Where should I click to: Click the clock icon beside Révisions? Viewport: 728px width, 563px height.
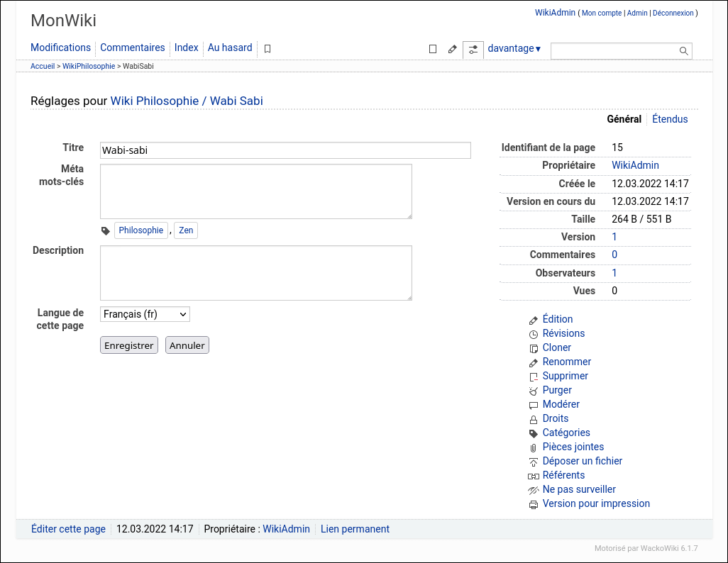pyautogui.click(x=534, y=335)
